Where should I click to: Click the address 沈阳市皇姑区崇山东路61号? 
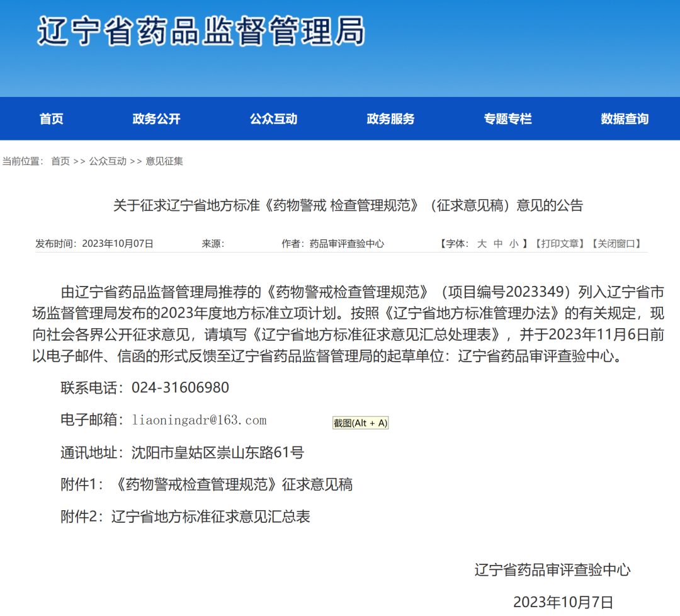coord(218,452)
